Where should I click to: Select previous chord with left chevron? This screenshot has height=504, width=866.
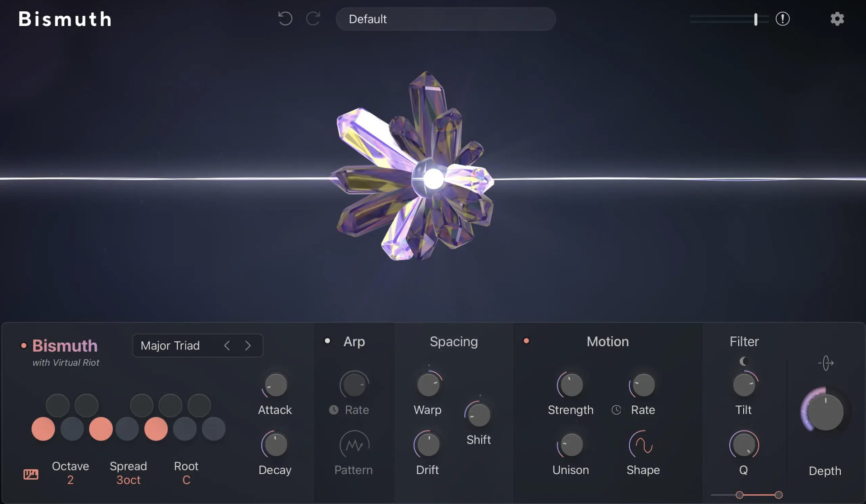[x=227, y=346]
